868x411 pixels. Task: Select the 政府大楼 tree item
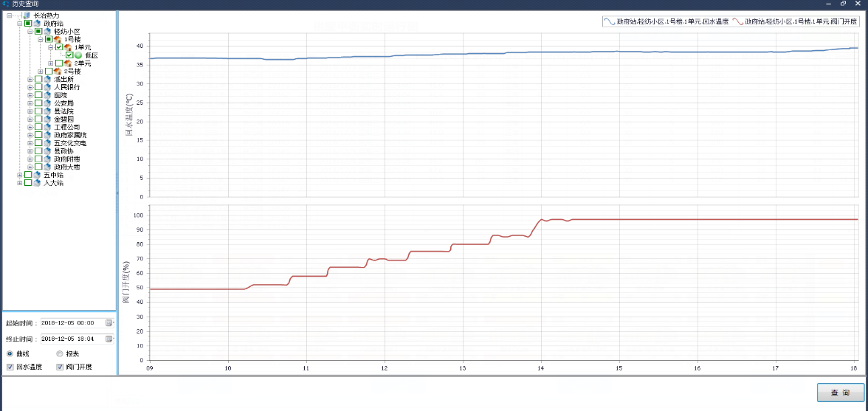(66, 167)
